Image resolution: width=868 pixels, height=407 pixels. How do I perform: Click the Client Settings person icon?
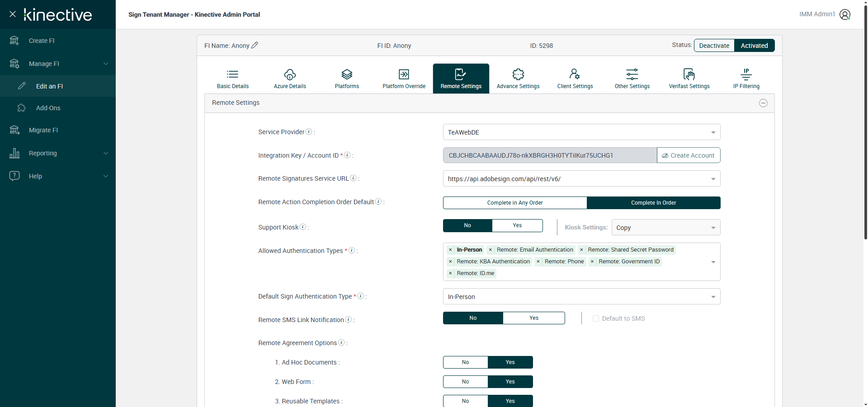[575, 74]
